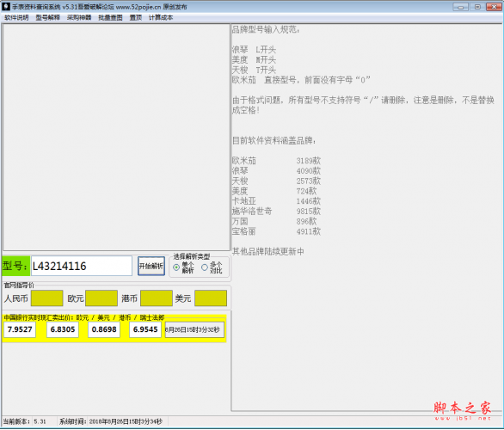Click the 开始解析 button

[151, 266]
